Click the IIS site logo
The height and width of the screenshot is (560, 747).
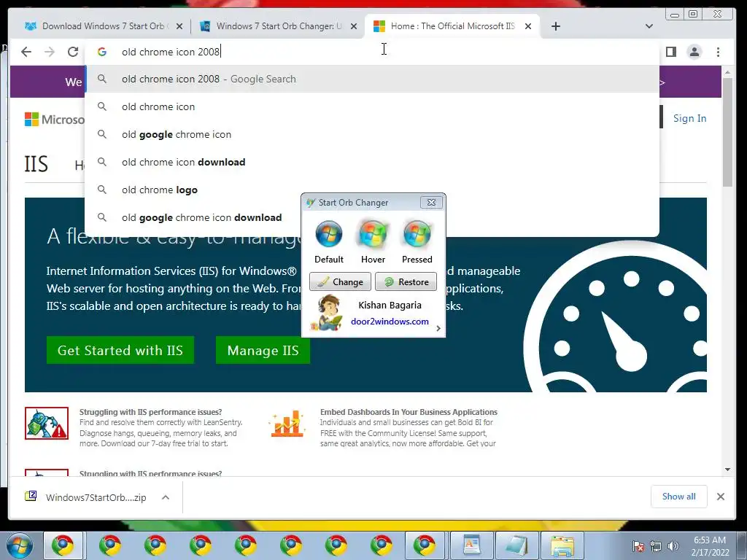(x=36, y=164)
